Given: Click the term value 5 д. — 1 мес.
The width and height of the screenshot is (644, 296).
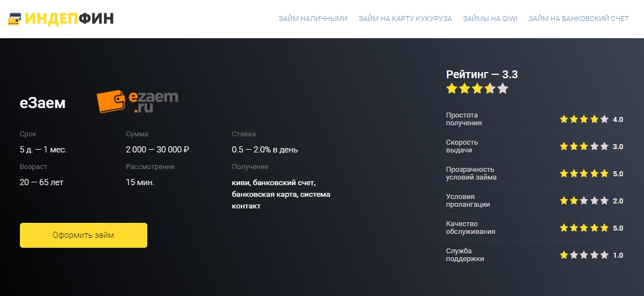Looking at the screenshot, I should [43, 150].
